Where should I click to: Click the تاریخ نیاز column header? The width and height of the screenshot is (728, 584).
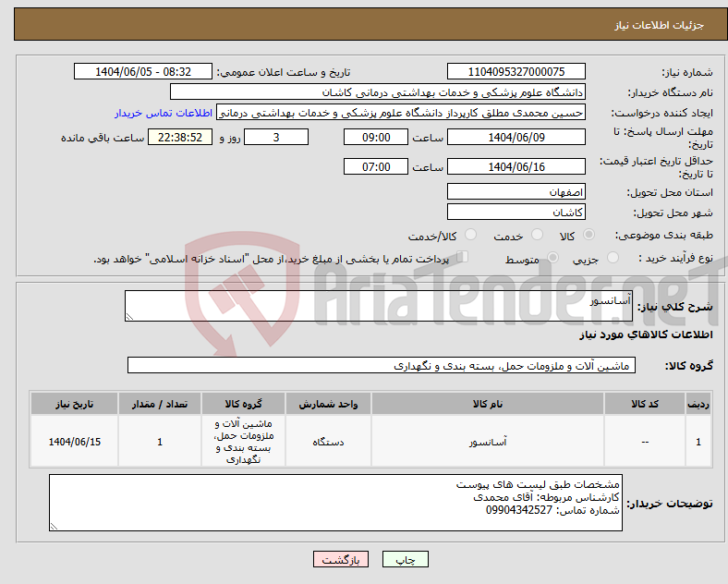coord(74,404)
